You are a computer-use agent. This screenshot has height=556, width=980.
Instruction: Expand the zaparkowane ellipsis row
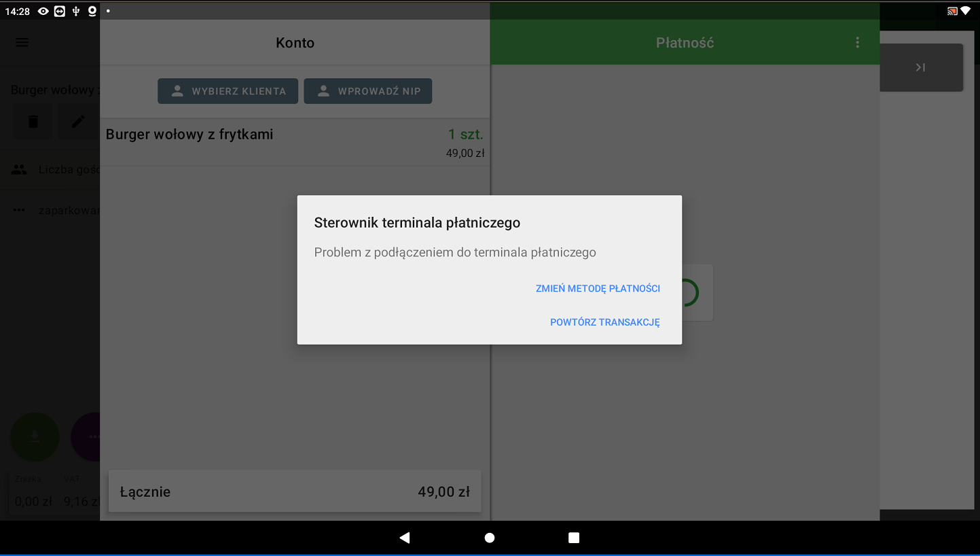54,211
